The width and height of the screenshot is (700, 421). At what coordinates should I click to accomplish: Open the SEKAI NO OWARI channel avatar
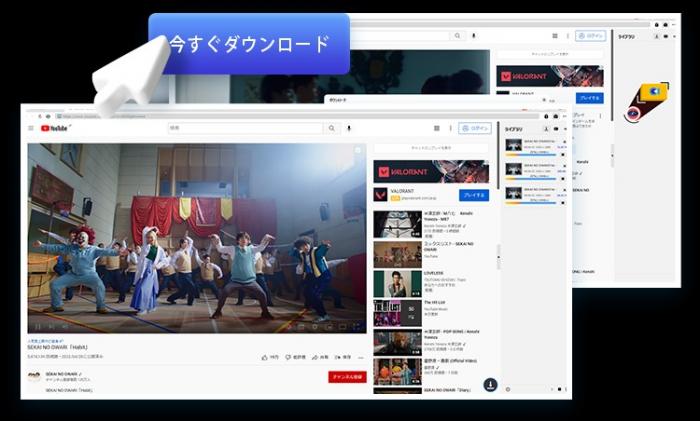pos(34,376)
